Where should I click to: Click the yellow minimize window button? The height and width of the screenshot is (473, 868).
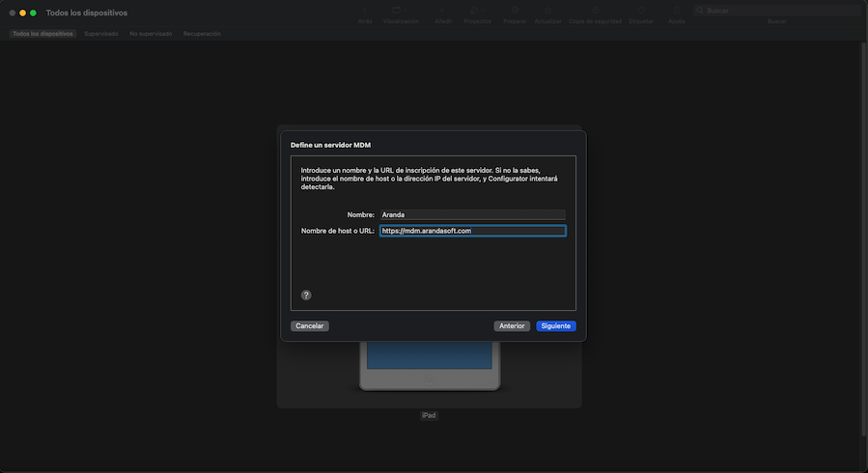point(23,13)
